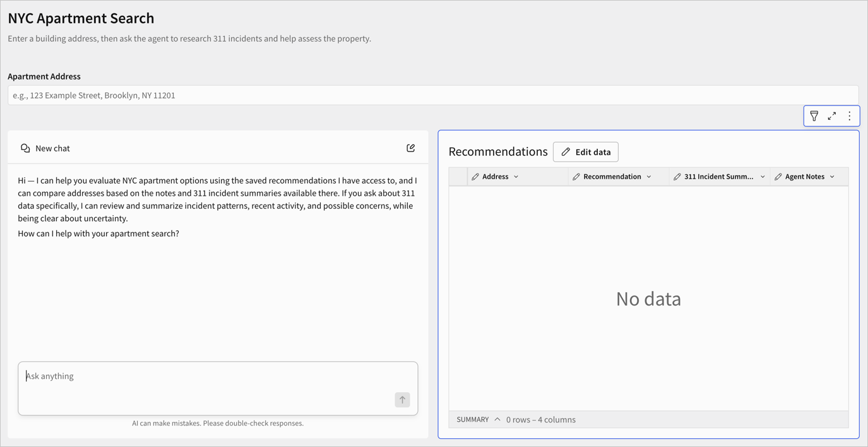Focus the Apartment Address input field
Screen dimensions: 868x447
click(433, 95)
